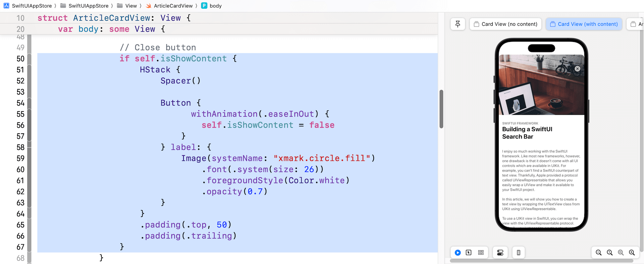Image resolution: width=644 pixels, height=264 pixels.
Task: Open preview Variants grid icon
Action: click(x=481, y=253)
